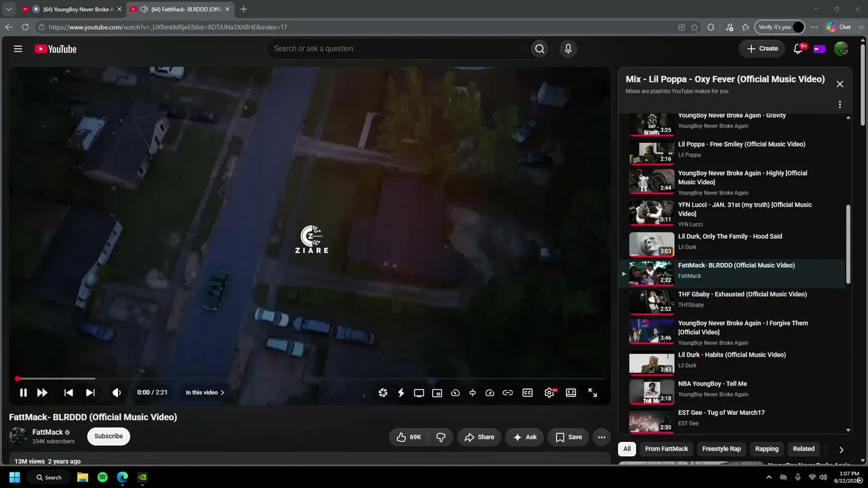The width and height of the screenshot is (868, 488).
Task: Click the Ask button
Action: click(525, 437)
